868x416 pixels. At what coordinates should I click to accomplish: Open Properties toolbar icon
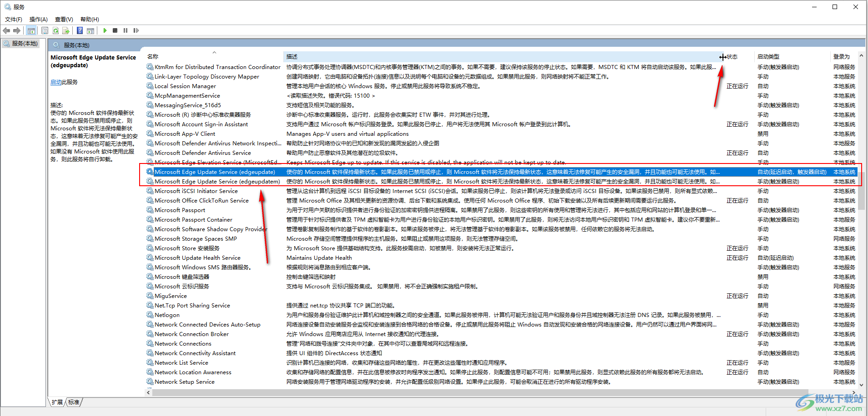click(x=45, y=30)
